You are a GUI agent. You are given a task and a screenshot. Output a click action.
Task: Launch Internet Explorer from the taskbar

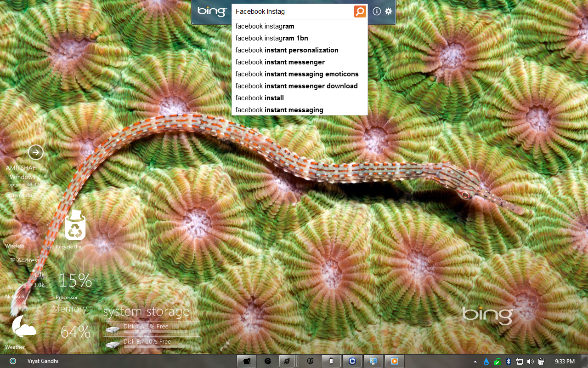coord(287,361)
